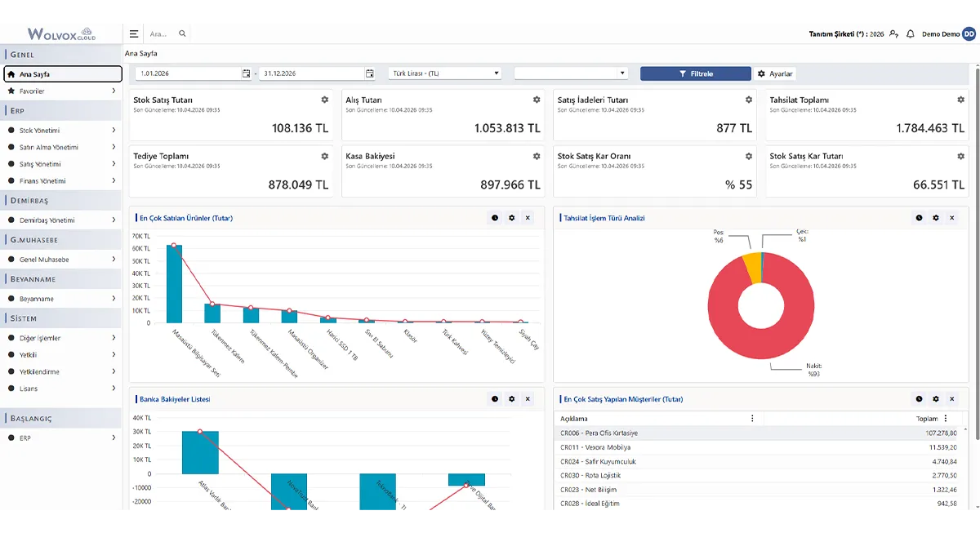Expand Finans Yönetimi sidebar item
980x533 pixels.
61,181
